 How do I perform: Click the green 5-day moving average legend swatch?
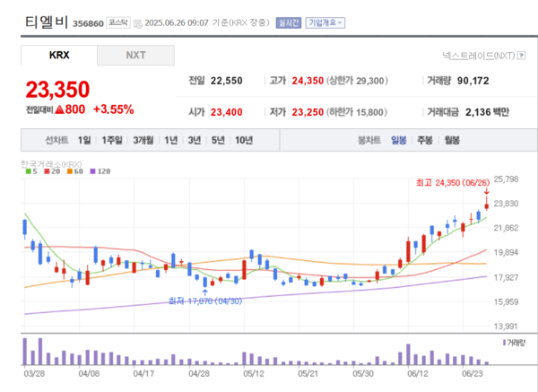[x=28, y=171]
